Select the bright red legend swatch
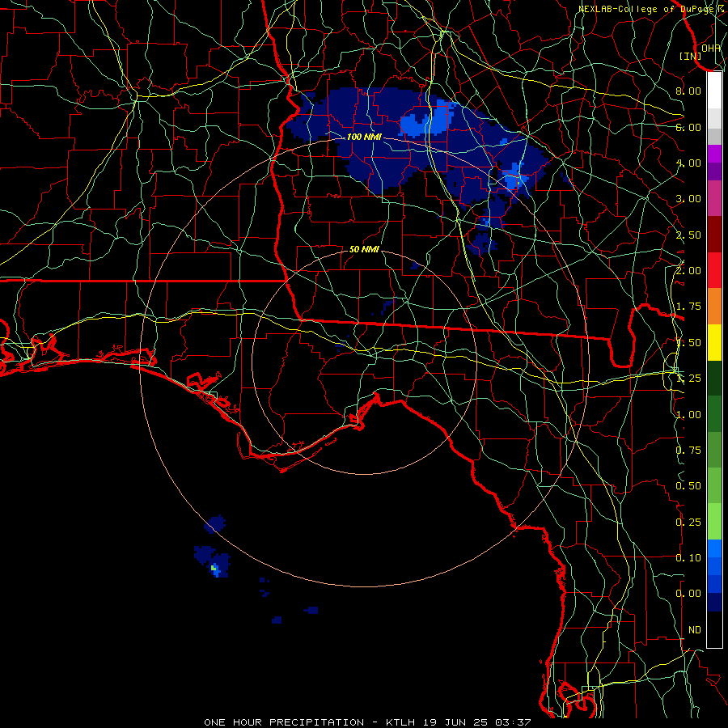Image resolution: width=728 pixels, height=728 pixels. (714, 270)
